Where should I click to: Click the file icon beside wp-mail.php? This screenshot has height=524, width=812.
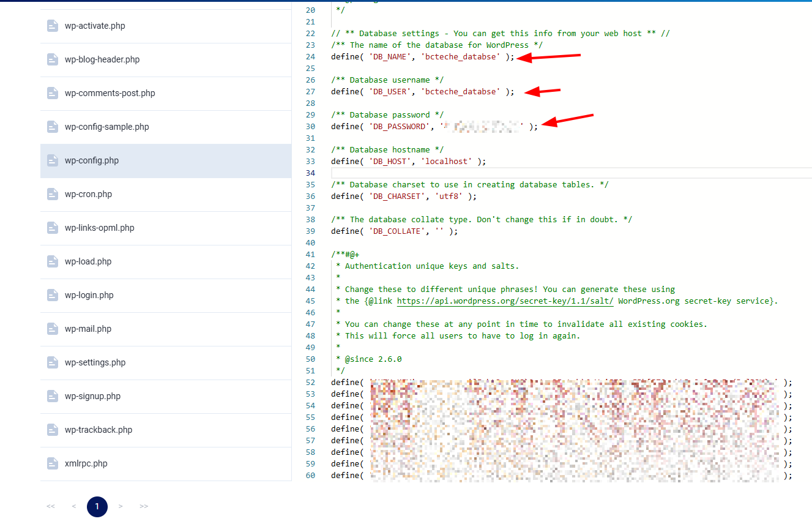coord(53,328)
